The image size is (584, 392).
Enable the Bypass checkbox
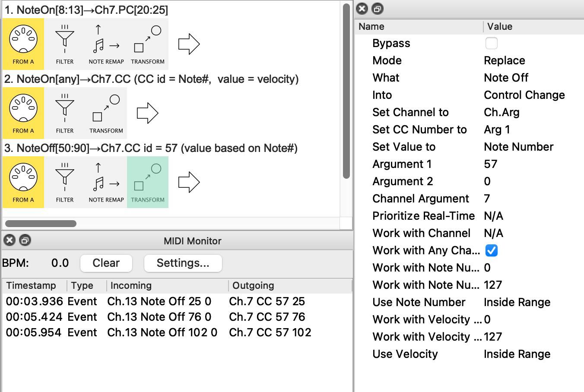(x=492, y=43)
